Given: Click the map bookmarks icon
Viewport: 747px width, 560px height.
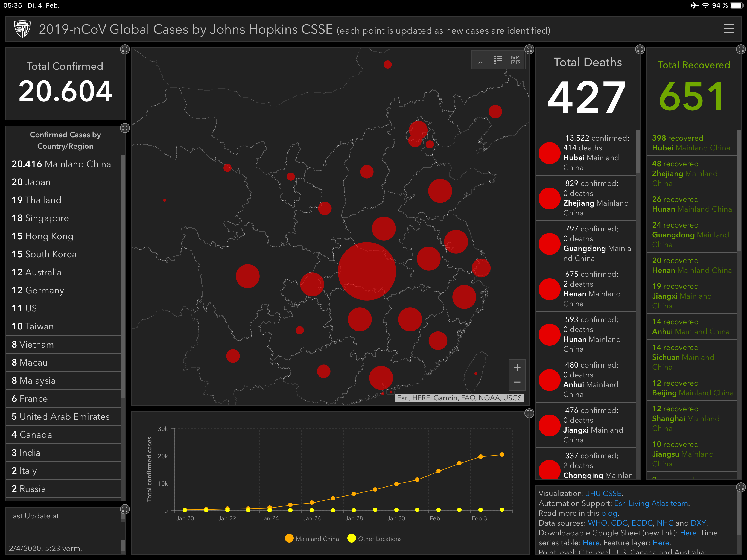Looking at the screenshot, I should (481, 60).
